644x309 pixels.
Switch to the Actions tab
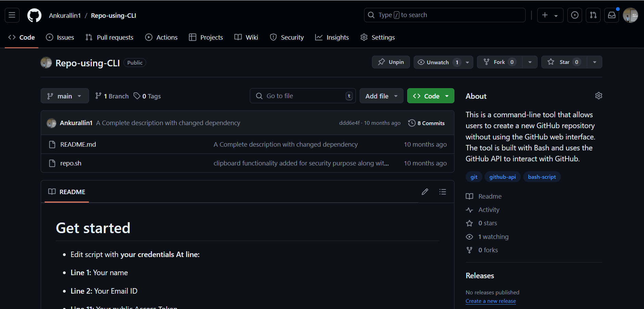point(162,37)
